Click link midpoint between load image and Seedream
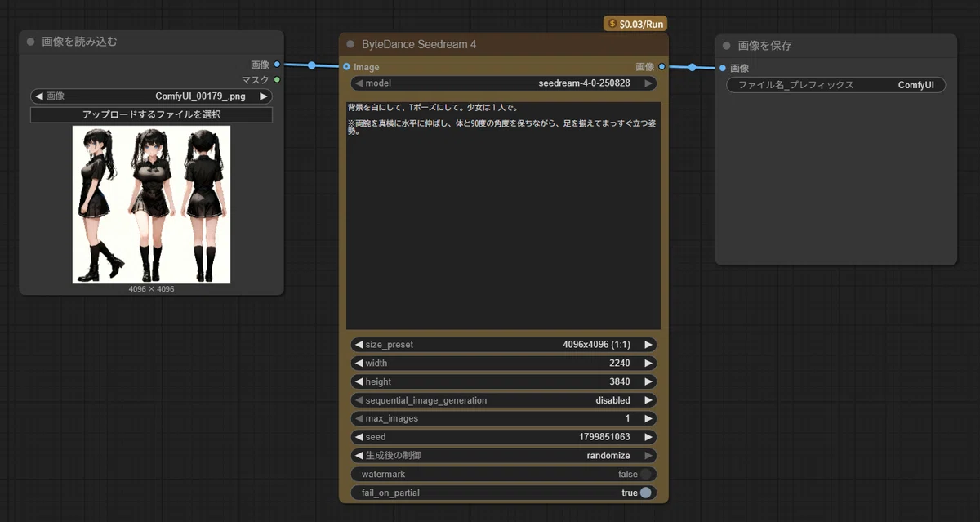The width and height of the screenshot is (980, 522). (x=311, y=65)
